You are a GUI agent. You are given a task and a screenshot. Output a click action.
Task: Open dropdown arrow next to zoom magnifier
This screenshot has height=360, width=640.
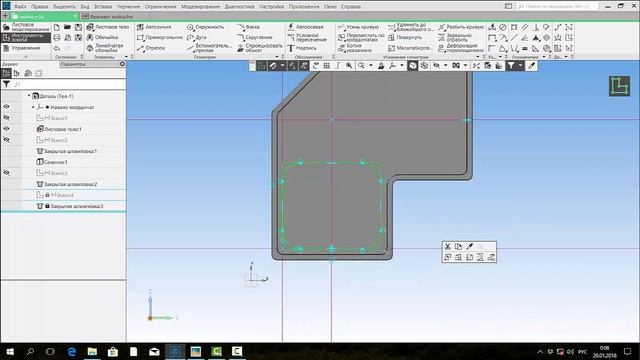coord(371,66)
